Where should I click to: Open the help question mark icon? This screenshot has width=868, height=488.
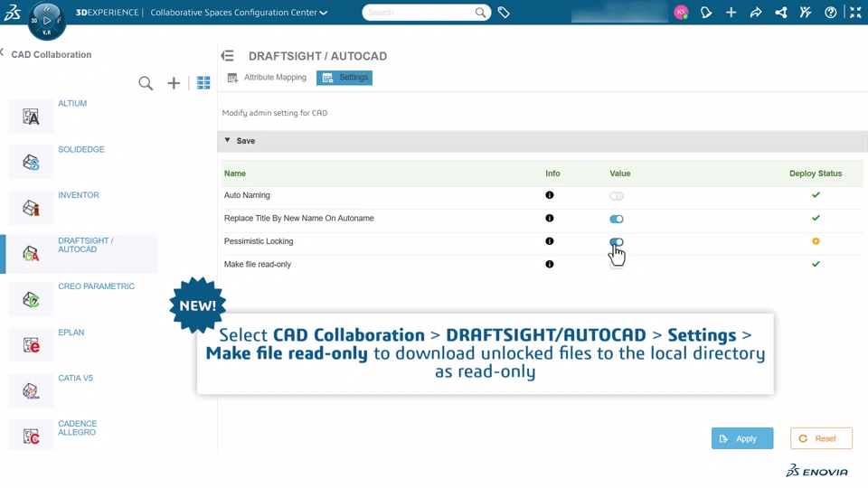(830, 12)
